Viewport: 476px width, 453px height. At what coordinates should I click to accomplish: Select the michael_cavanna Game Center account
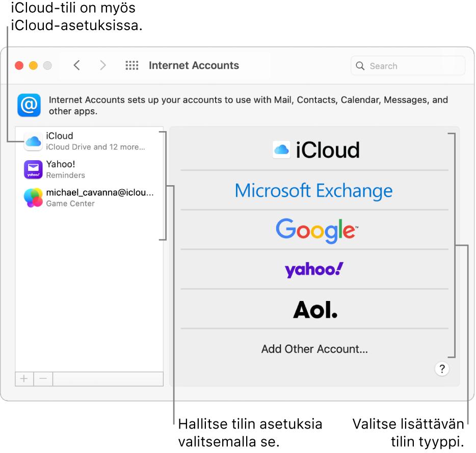[89, 198]
